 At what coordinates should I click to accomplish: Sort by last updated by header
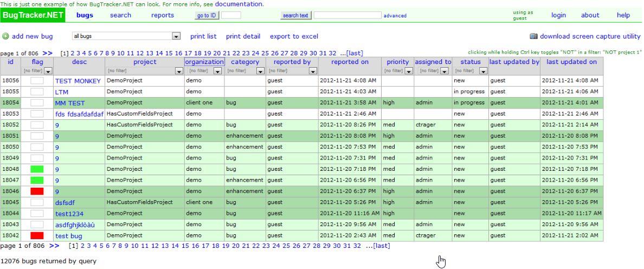(514, 62)
